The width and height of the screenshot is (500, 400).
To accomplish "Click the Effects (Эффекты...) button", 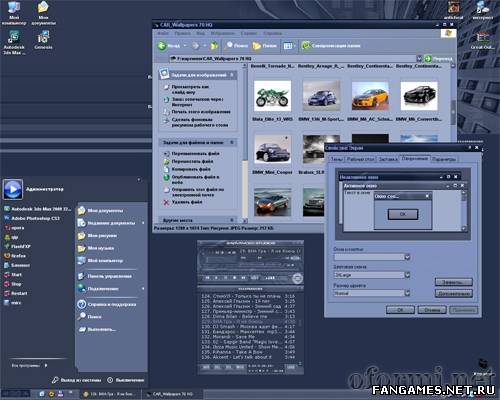I will [454, 282].
